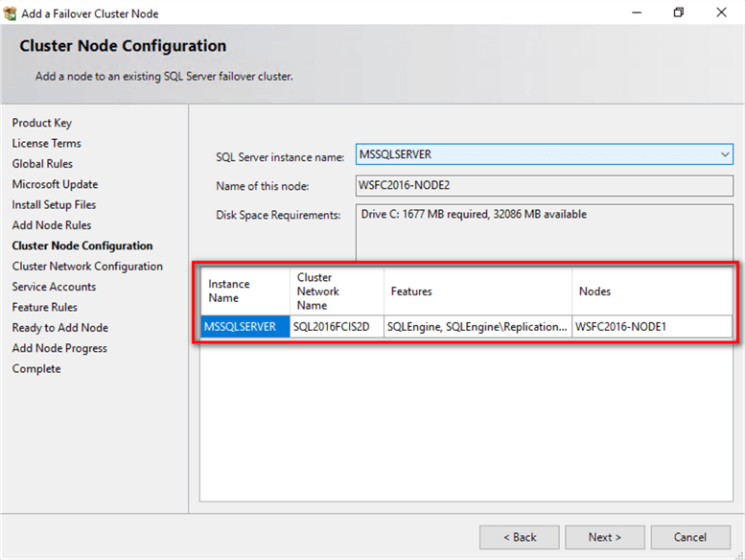Select the Complete step
745x560 pixels.
point(36,368)
